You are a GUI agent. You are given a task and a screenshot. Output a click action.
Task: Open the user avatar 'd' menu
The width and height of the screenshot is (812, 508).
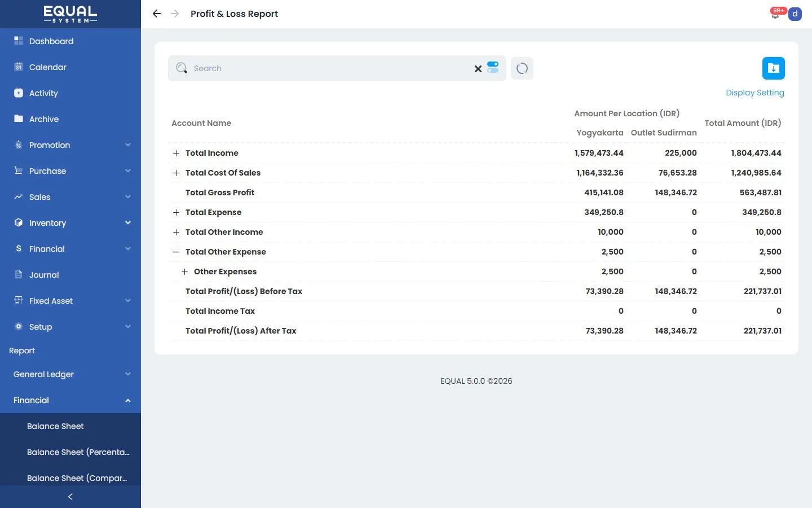point(795,14)
